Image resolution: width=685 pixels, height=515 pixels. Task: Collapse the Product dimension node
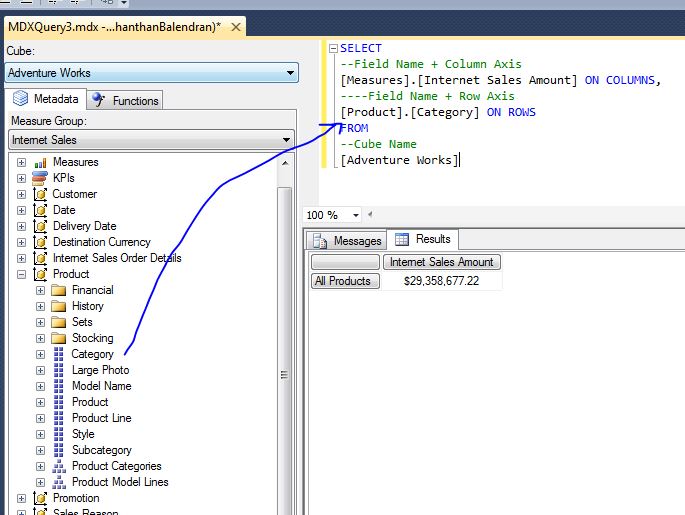tap(21, 275)
